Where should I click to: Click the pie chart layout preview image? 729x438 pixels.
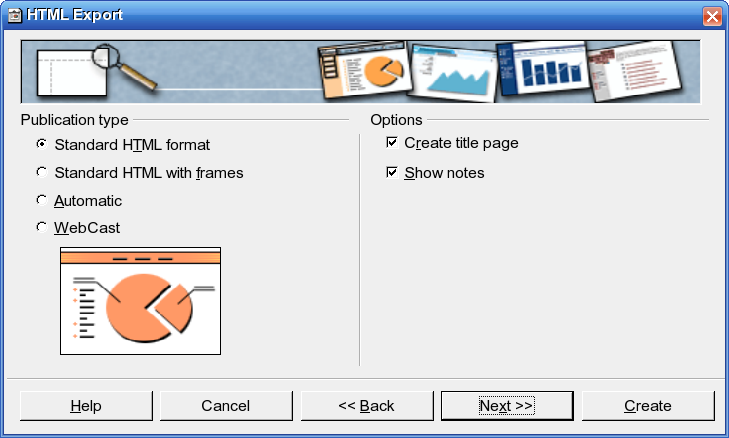point(140,301)
